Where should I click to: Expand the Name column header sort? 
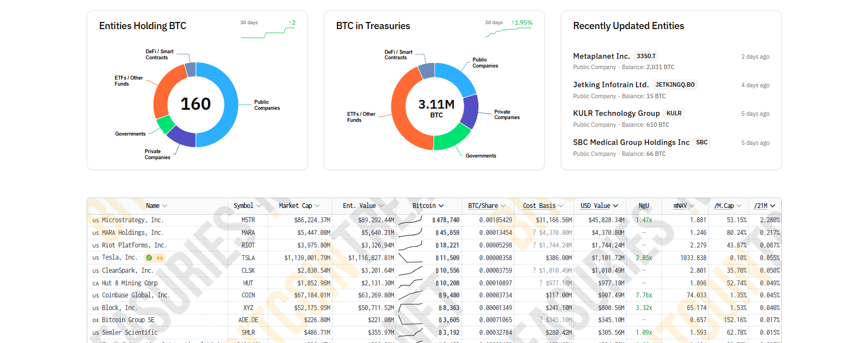click(165, 206)
